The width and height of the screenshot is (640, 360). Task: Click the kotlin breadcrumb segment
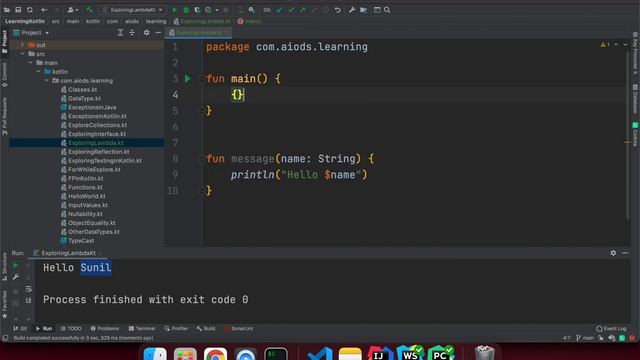point(93,21)
